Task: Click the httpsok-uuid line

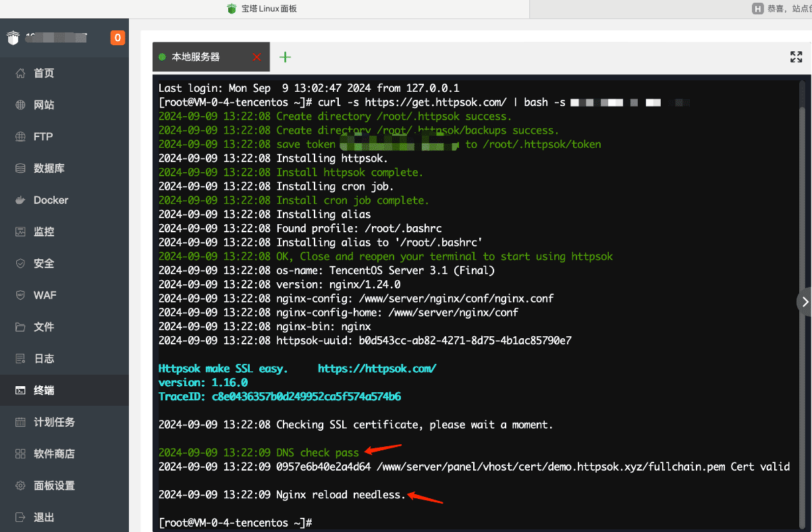Action: (x=364, y=341)
